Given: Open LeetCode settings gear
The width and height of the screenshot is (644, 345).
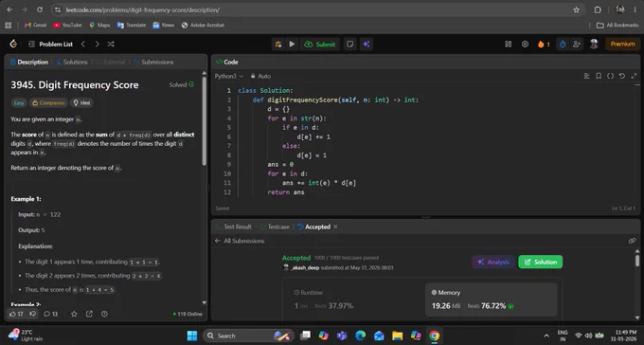Looking at the screenshot, I should point(525,44).
